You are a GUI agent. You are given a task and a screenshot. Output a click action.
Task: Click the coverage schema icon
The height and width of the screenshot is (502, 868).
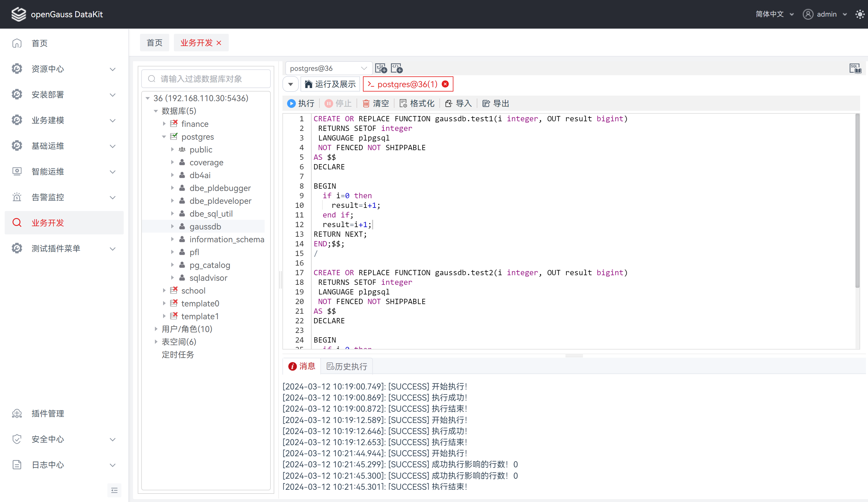182,162
